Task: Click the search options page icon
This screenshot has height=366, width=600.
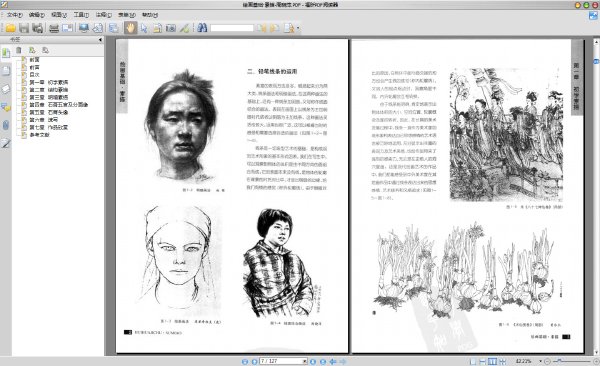Action: tap(289, 28)
